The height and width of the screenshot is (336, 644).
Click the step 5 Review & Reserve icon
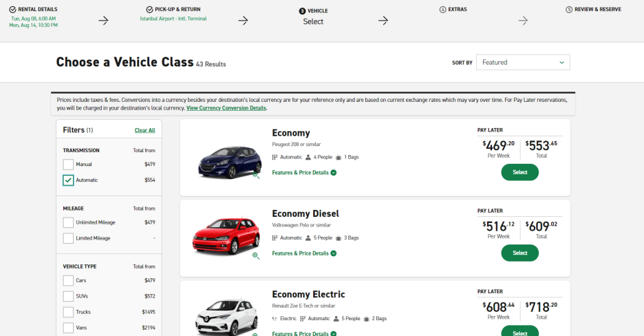(x=569, y=10)
